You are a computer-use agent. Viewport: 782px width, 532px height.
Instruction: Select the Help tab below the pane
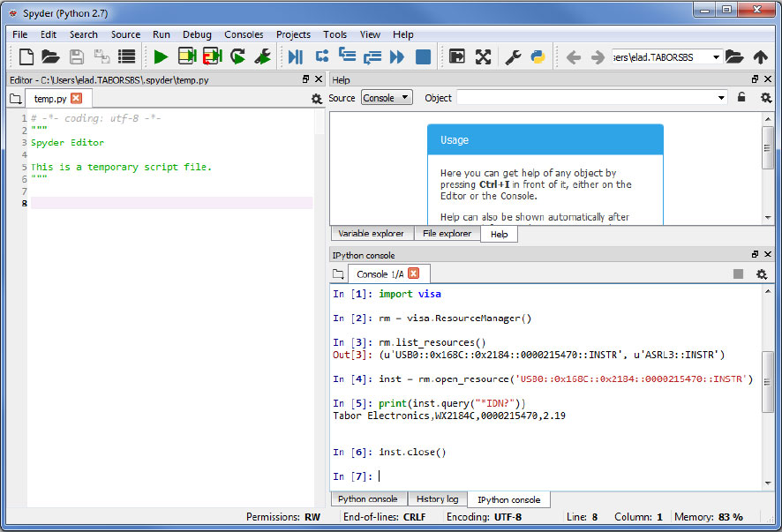tap(499, 234)
